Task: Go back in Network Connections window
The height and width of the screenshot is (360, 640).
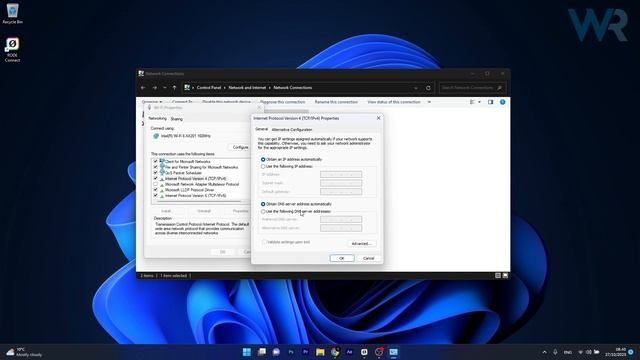Action: (x=143, y=88)
